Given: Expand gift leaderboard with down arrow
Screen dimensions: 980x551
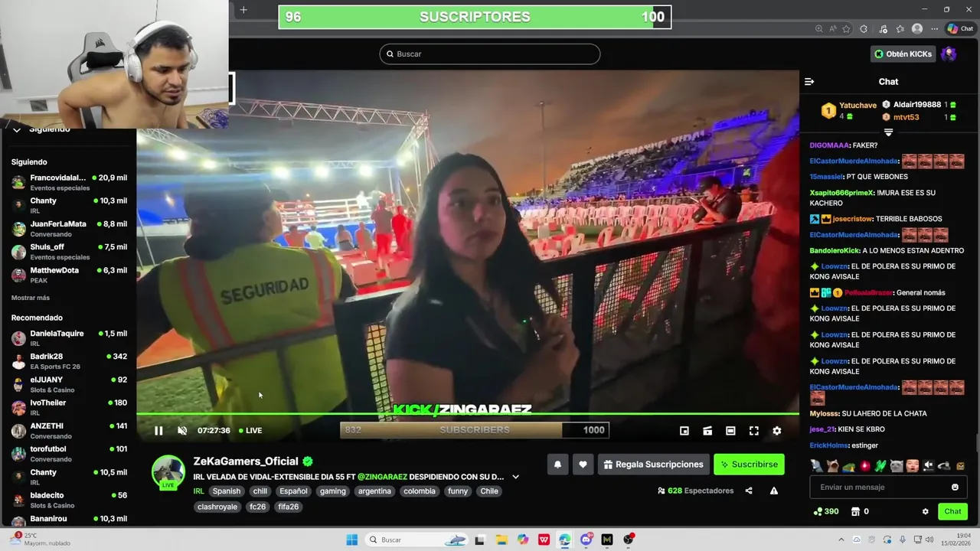Looking at the screenshot, I should tap(888, 132).
